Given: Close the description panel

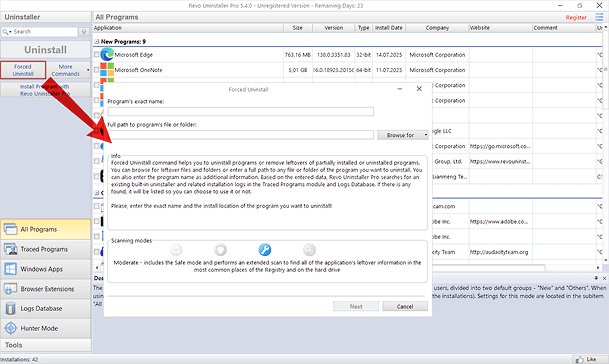Looking at the screenshot, I should 604,278.
